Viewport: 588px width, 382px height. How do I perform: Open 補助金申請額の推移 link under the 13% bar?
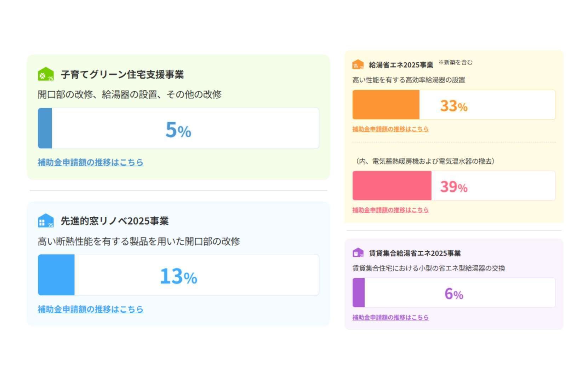(90, 309)
